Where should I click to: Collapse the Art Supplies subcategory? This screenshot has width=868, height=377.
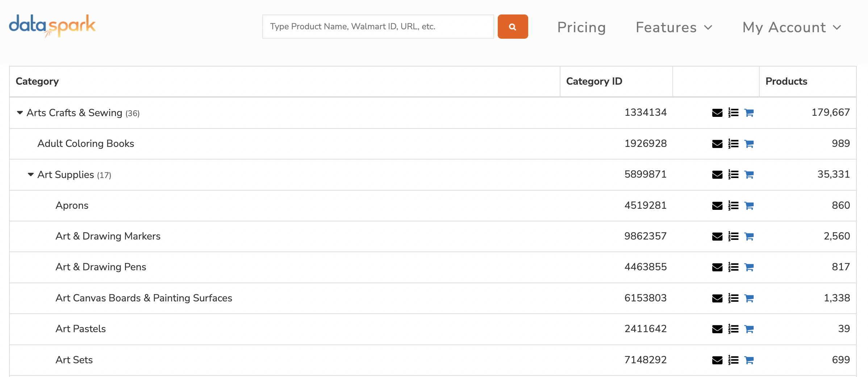click(31, 175)
